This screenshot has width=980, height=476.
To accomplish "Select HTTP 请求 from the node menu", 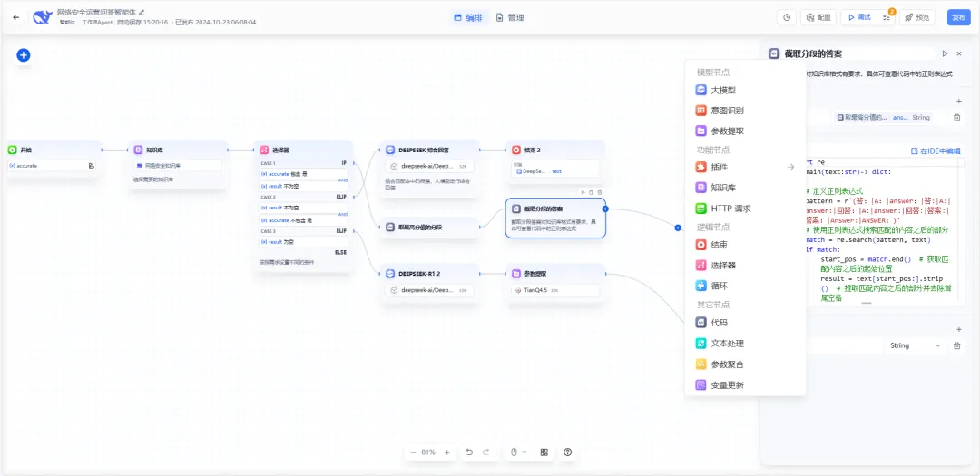I will click(x=730, y=209).
